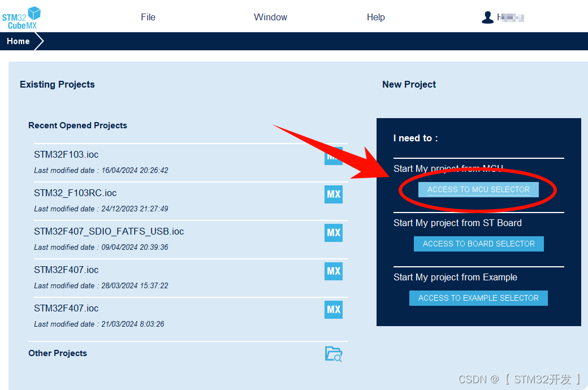Click MX icon for STM32F407_SDIO_FATFS_USB.ioc
Image resolution: width=588 pixels, height=390 pixels.
click(334, 232)
